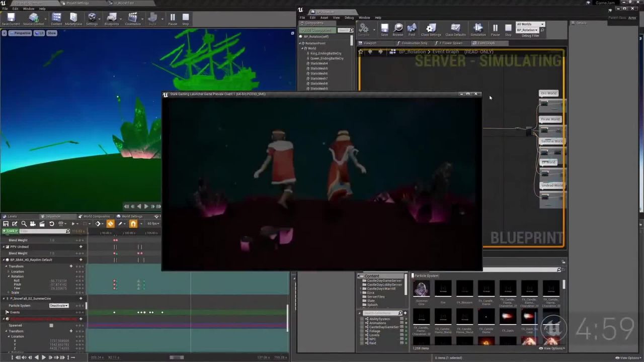Screen dimensions: 644x362
Task: Click the favorite star in Event Graph
Action: (x=361, y=51)
